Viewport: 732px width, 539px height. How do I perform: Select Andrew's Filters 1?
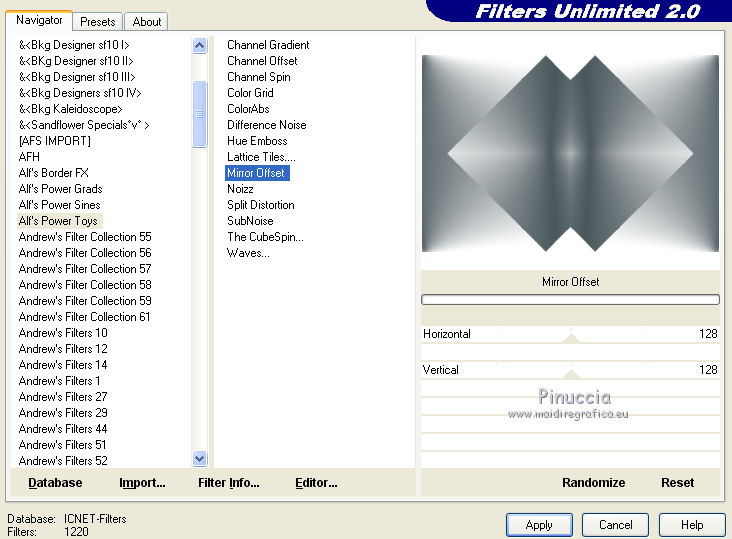(59, 381)
